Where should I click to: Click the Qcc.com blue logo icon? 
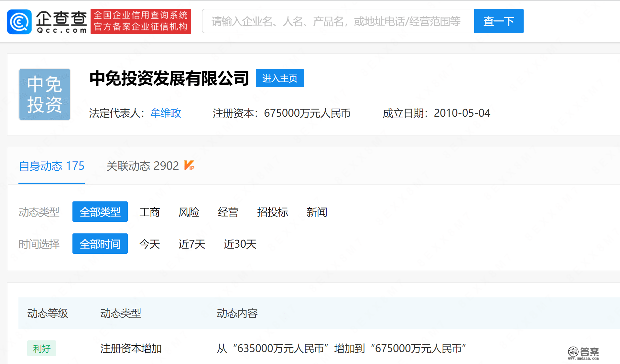coord(19,21)
